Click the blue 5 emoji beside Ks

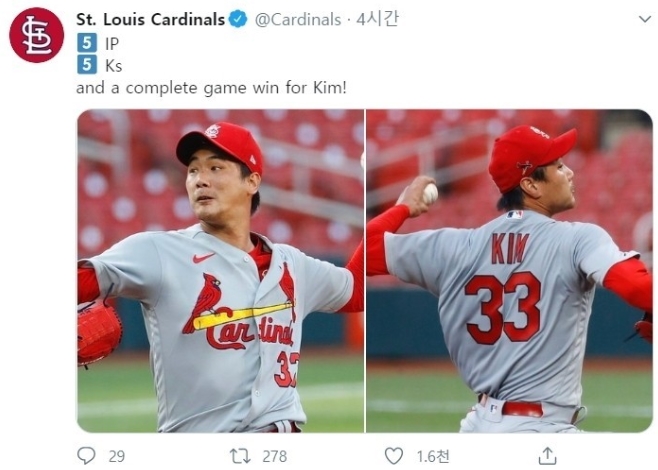click(87, 65)
